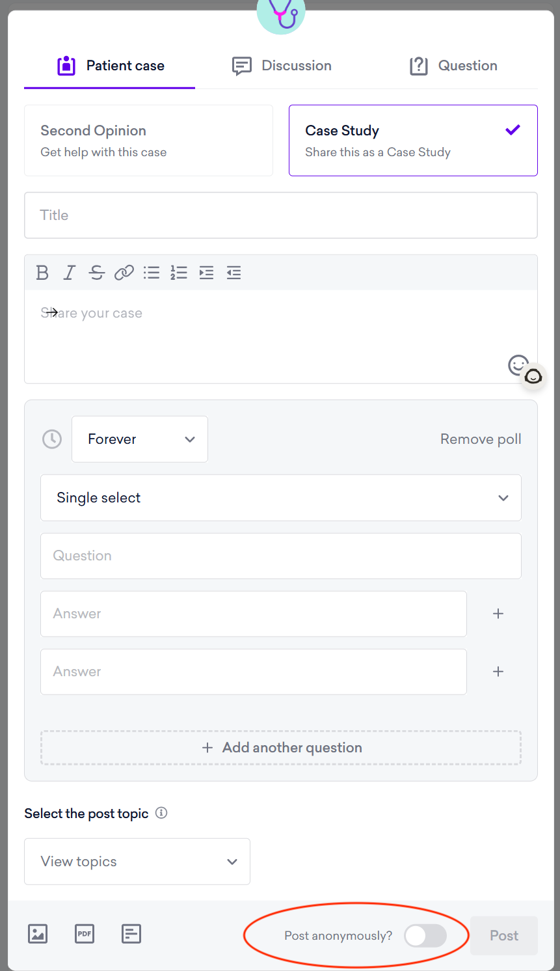The height and width of the screenshot is (971, 560).
Task: Open the View topics dropdown
Action: (x=137, y=862)
